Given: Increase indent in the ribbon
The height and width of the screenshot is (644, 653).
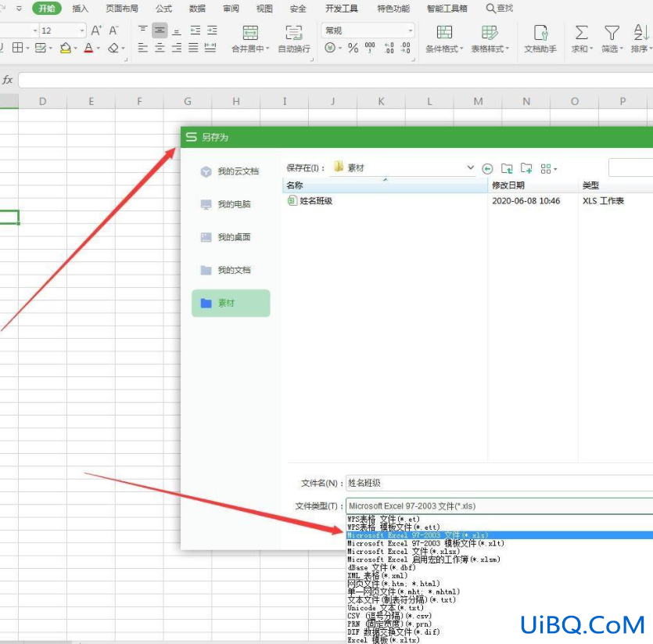Looking at the screenshot, I should [x=212, y=30].
